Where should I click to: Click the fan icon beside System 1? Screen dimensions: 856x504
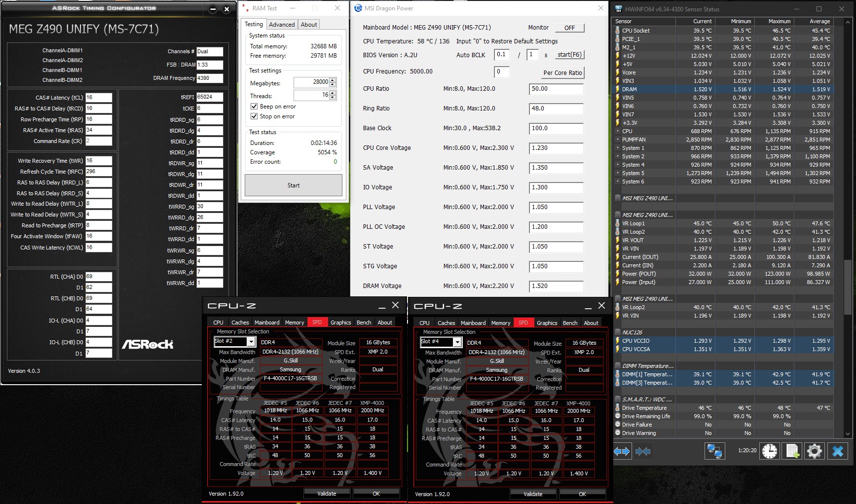pos(618,148)
